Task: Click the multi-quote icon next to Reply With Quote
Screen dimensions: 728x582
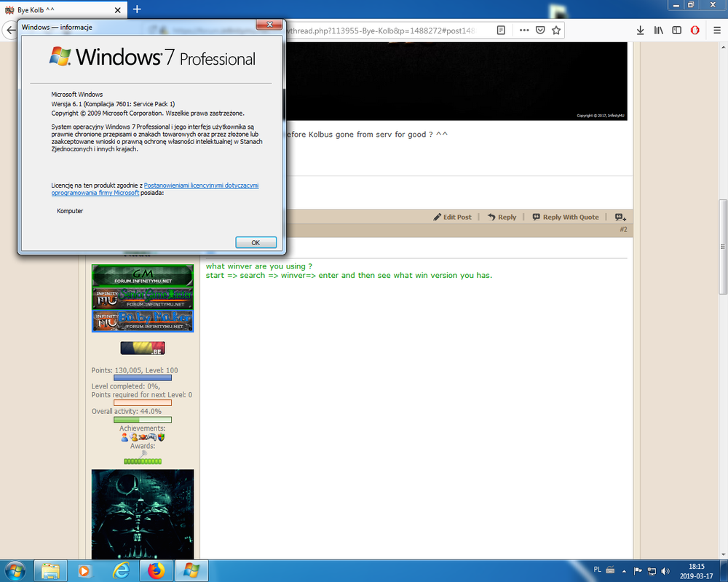Action: point(620,218)
